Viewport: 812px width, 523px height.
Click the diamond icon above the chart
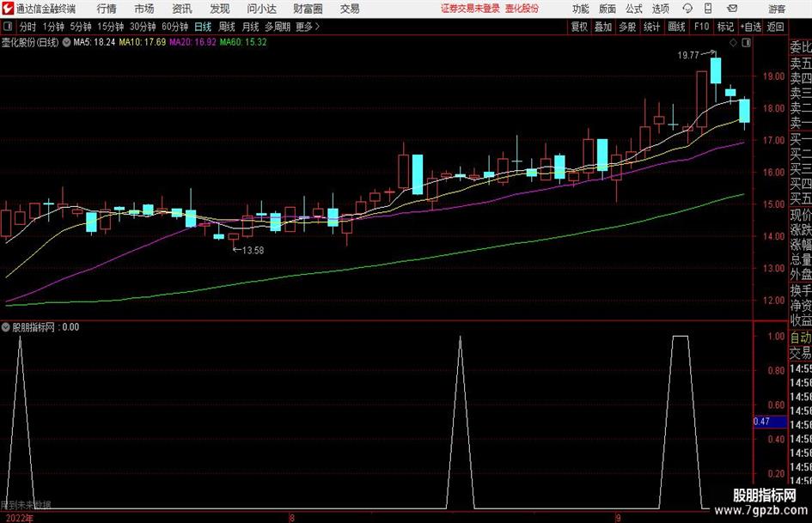pos(733,43)
